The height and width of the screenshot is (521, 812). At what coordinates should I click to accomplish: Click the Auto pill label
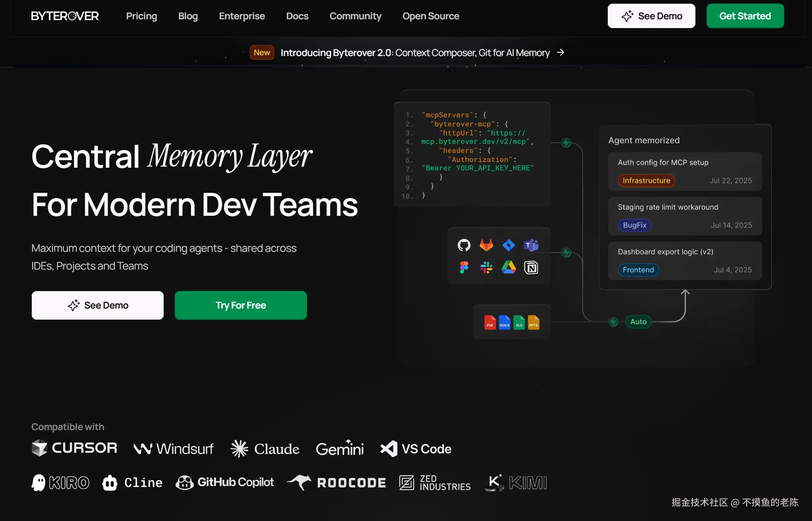(638, 322)
